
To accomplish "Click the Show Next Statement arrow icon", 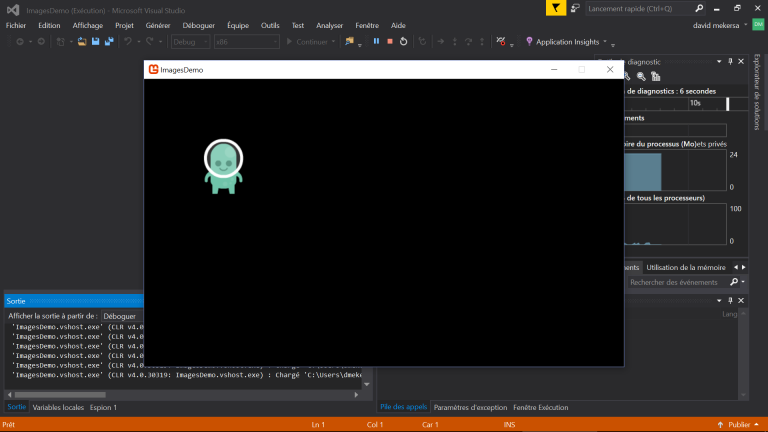I will (x=440, y=42).
